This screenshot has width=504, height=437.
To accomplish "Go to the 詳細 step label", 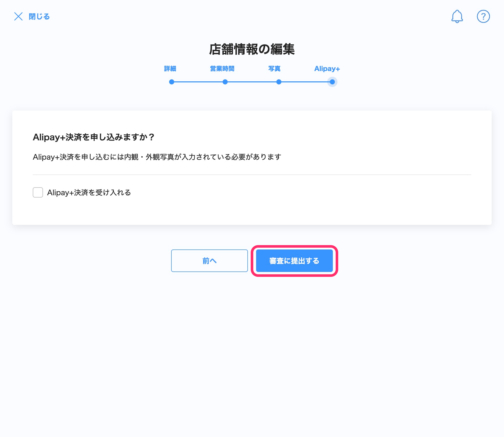I will [170, 69].
